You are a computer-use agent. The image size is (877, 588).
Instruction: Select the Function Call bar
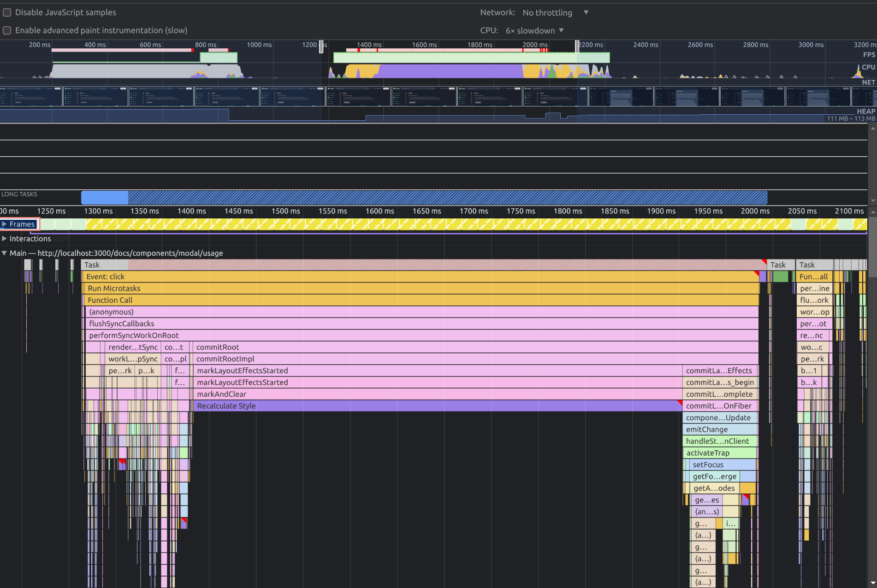421,300
